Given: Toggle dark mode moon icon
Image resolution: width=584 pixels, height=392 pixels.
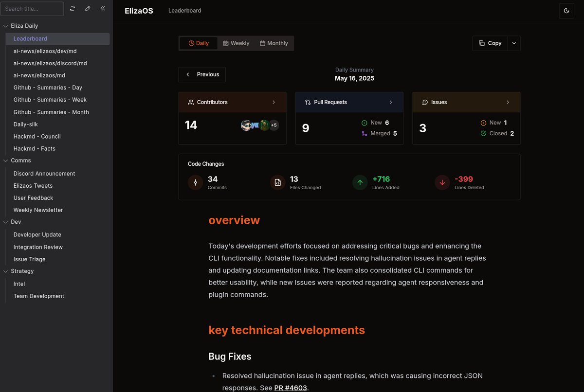Looking at the screenshot, I should pyautogui.click(x=566, y=11).
